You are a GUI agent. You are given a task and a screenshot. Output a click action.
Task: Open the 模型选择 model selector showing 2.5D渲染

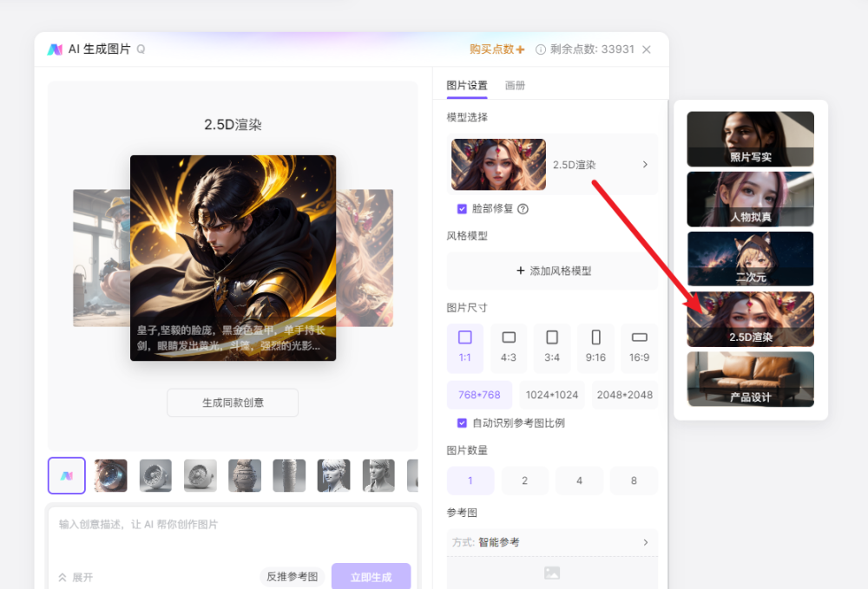click(552, 164)
